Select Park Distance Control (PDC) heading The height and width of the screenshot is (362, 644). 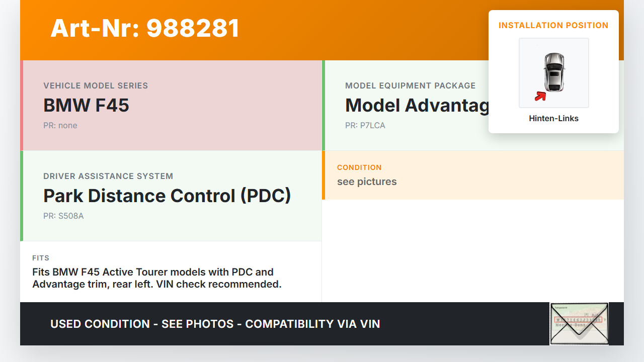167,196
